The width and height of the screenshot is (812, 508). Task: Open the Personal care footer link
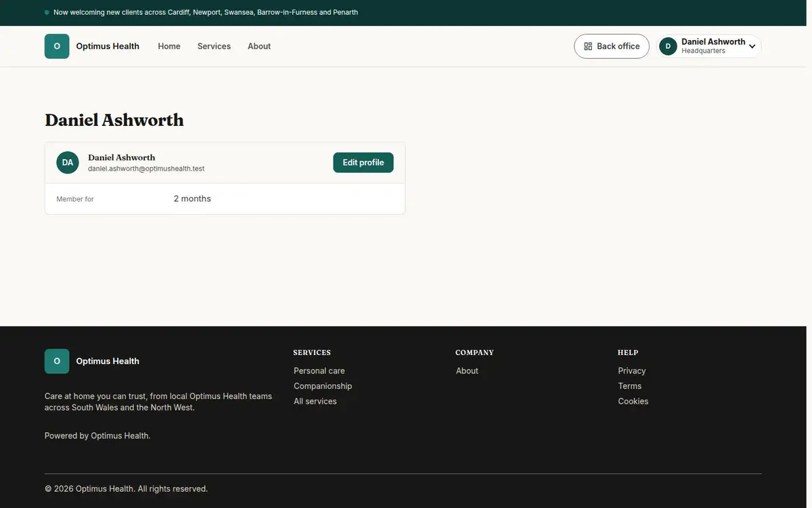[x=319, y=371]
